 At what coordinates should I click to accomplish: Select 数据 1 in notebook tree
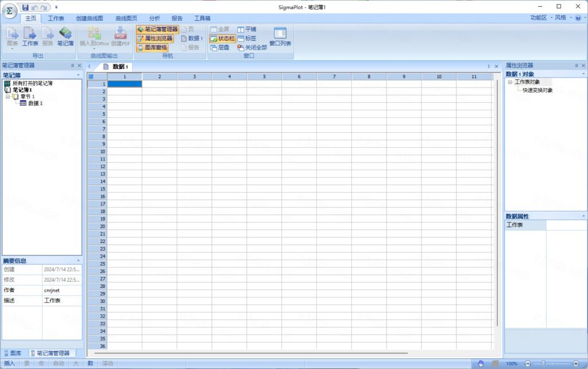pos(35,103)
